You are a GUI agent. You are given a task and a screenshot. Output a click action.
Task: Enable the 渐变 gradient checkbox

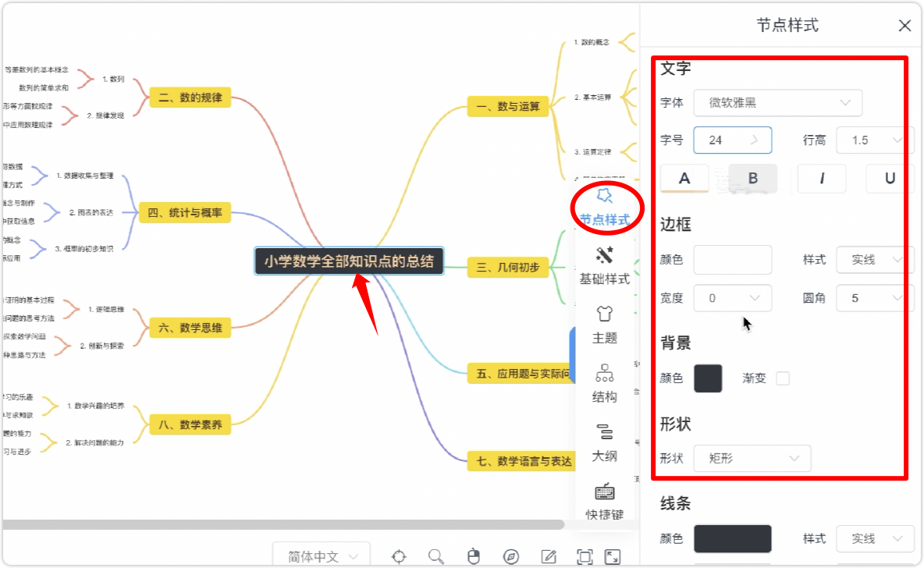(783, 378)
